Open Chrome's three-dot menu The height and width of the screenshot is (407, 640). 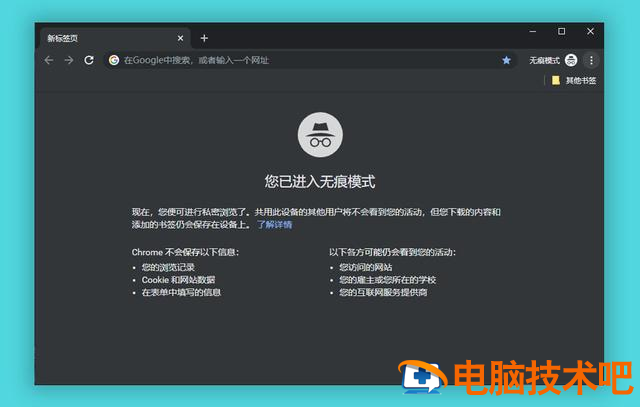(x=591, y=60)
